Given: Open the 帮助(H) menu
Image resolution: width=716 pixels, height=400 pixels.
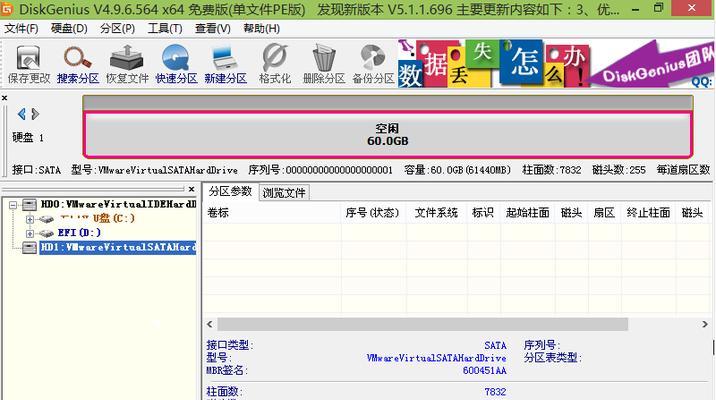Looking at the screenshot, I should tap(261, 28).
